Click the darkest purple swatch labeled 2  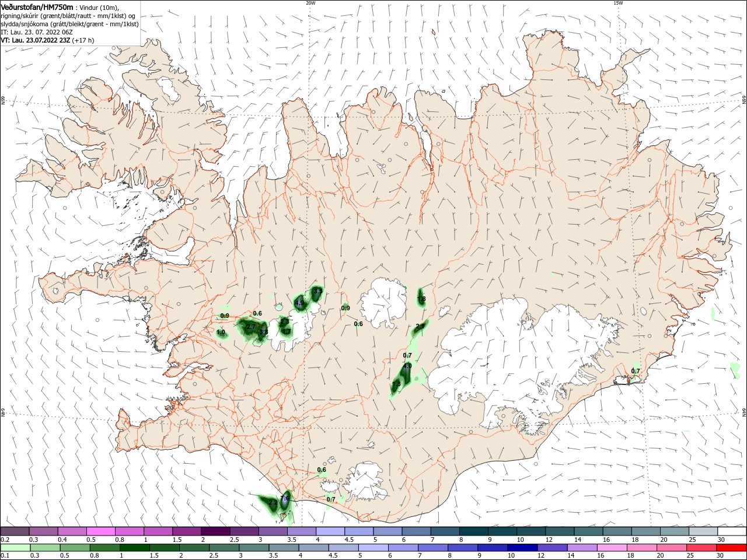[x=215, y=531]
